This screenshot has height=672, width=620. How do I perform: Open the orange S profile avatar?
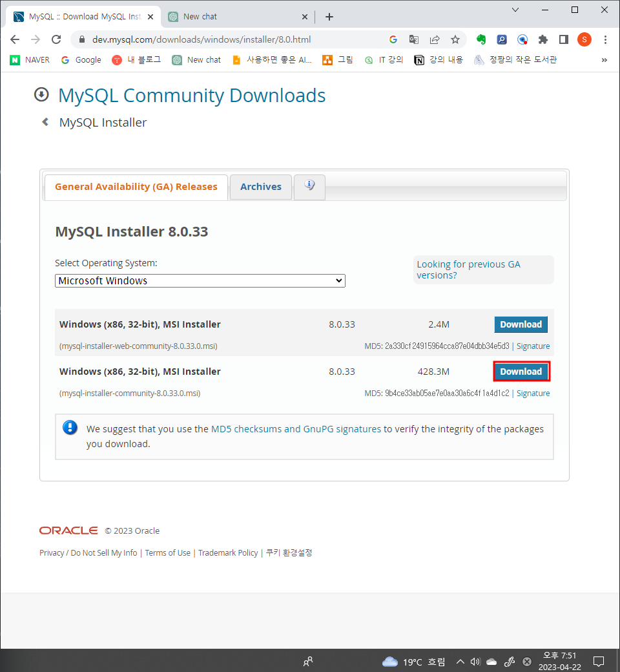coord(584,39)
